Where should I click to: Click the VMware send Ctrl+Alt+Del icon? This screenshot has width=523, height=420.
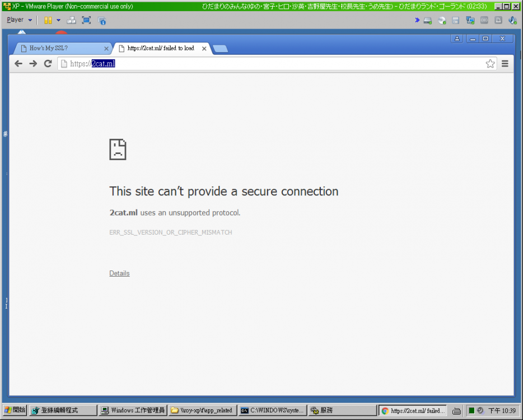click(71, 20)
